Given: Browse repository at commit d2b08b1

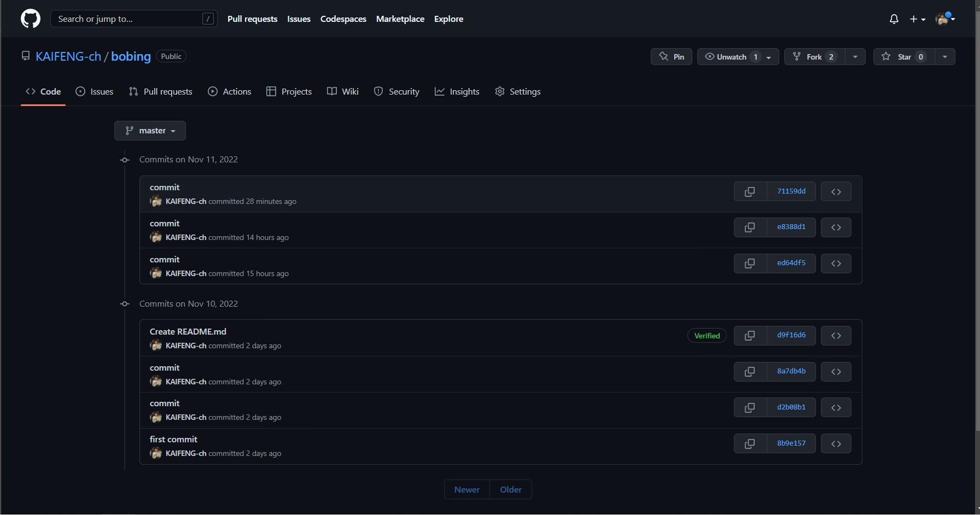Looking at the screenshot, I should [836, 407].
